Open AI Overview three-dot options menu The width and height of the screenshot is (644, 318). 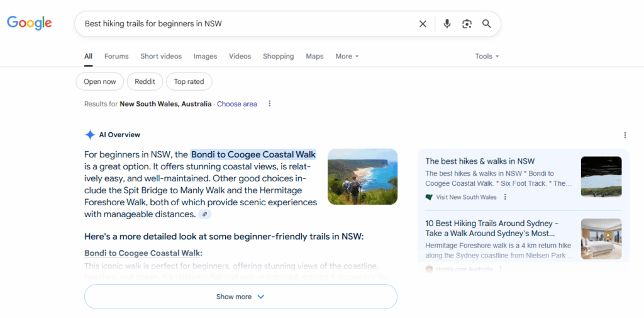tap(625, 135)
